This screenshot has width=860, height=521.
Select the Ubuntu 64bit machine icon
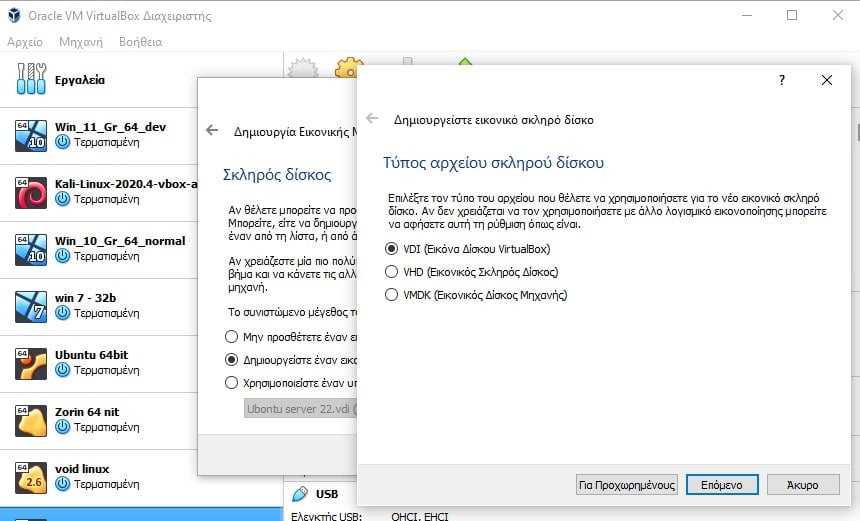31,364
